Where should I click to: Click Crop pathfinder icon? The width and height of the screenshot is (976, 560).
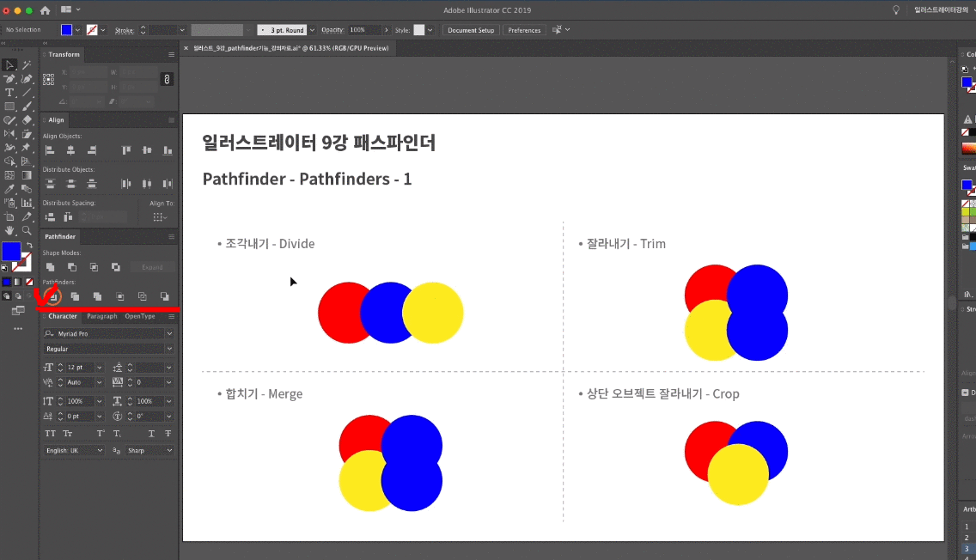tap(120, 297)
